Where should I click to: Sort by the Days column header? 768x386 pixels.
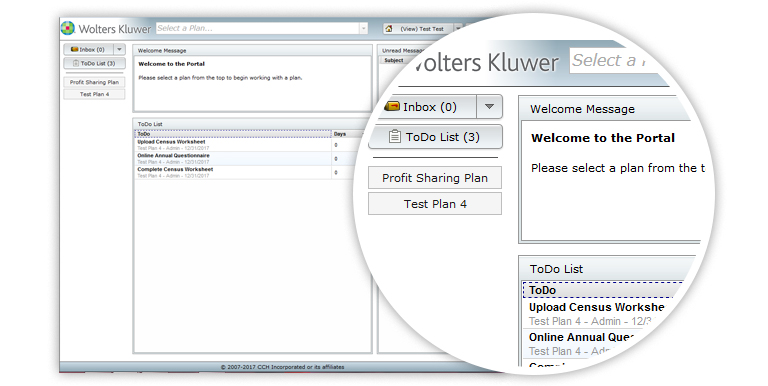pos(340,134)
